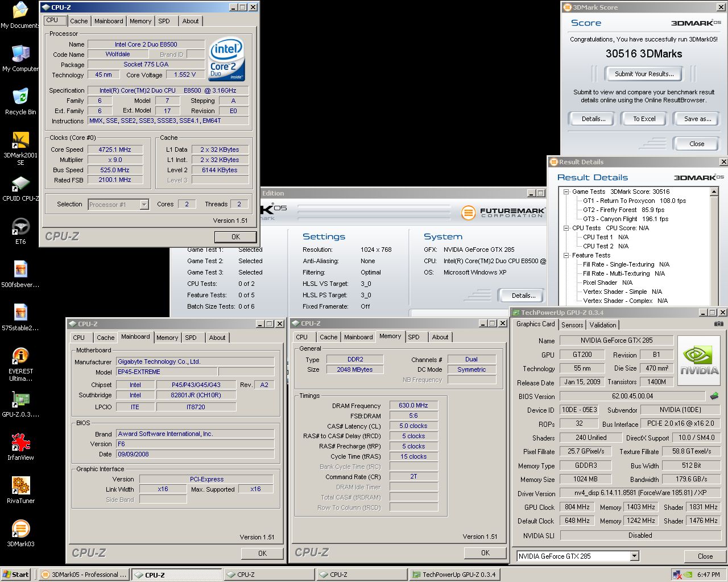The image size is (728, 582).
Task: Launch RivaTuner desktop shortcut
Action: (20, 490)
